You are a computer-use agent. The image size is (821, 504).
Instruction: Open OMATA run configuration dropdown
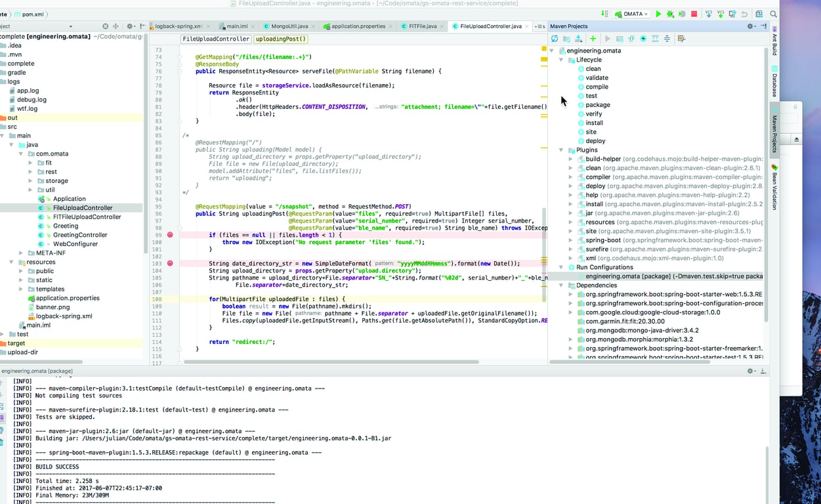click(x=632, y=14)
